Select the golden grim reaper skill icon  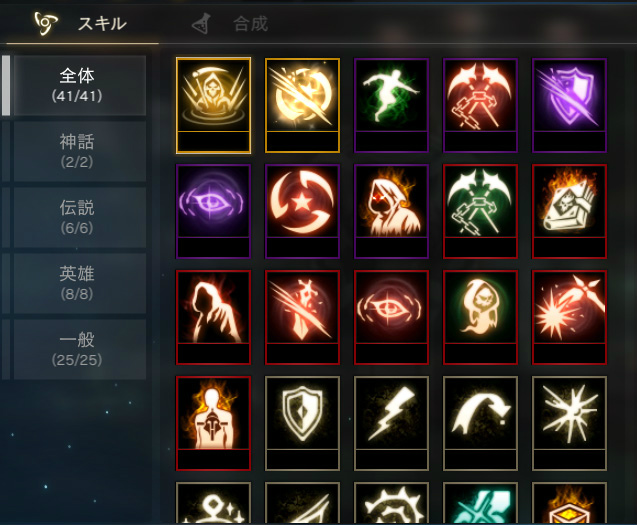[213, 105]
